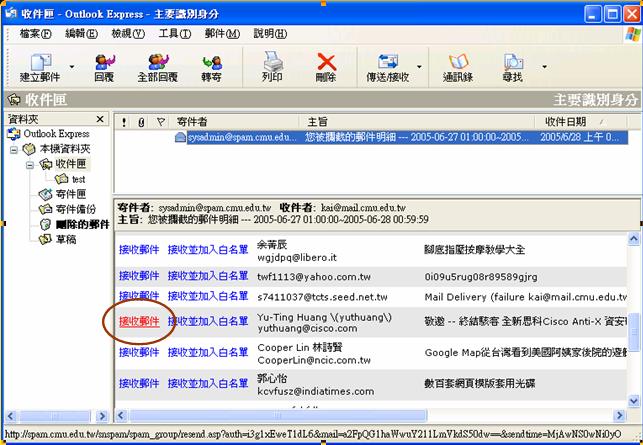Click 接收並加入白名單 for kcvfusz@indiatimes.com
Screen dimensions: 643x445
click(208, 383)
